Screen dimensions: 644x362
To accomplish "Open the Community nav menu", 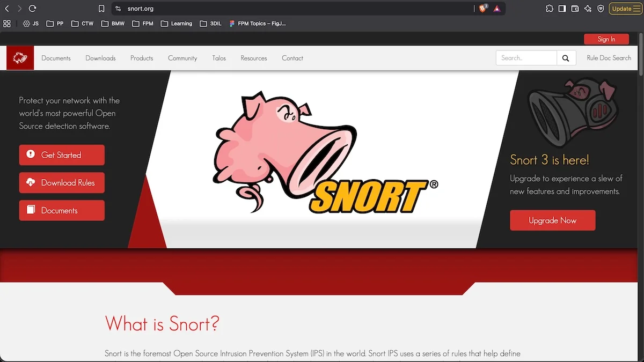I will coord(182,58).
